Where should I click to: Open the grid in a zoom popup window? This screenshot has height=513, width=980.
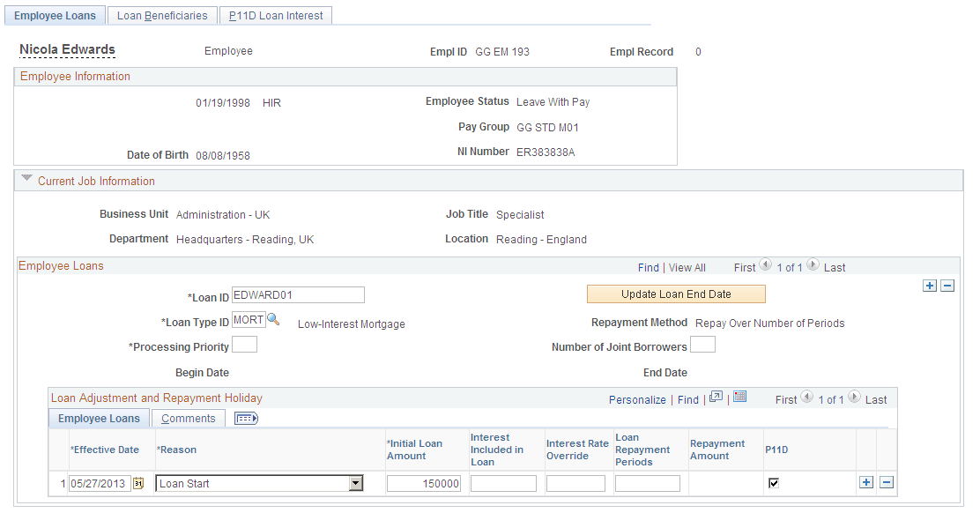716,398
